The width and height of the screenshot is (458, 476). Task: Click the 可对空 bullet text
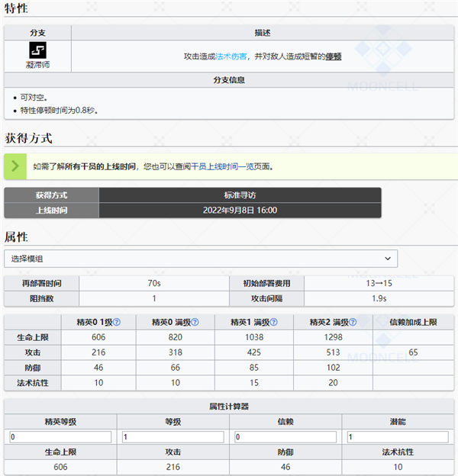34,98
